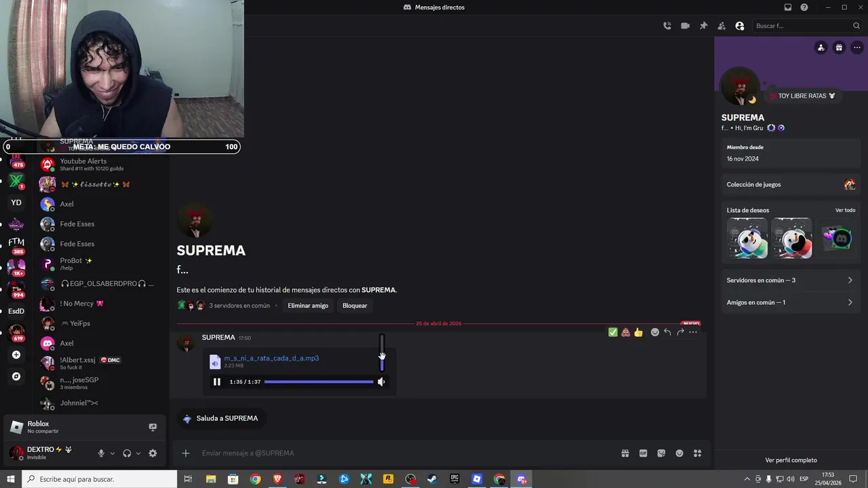React with thumbs up emoji

point(638,332)
